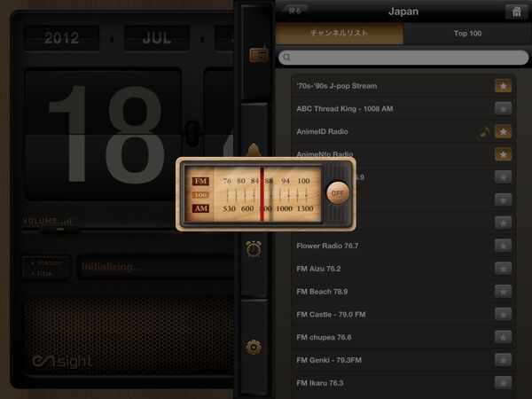Screen dimensions: 532x399
Task: Select FM Aizu 76.2 station
Action: click(x=403, y=269)
